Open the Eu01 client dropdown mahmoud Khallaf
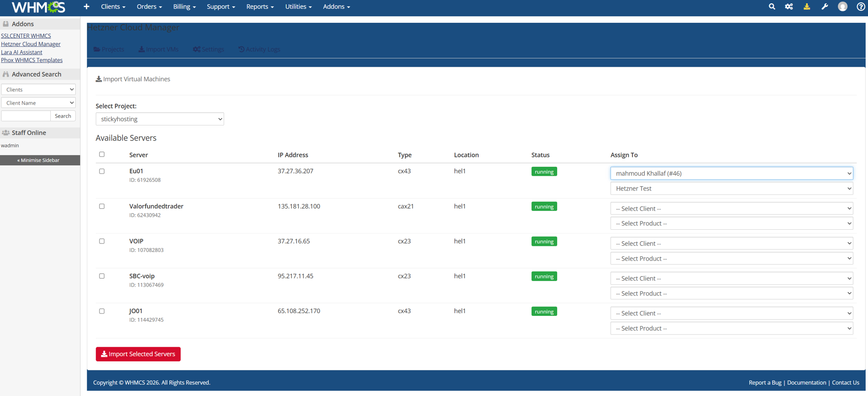Image resolution: width=868 pixels, height=396 pixels. coord(732,173)
